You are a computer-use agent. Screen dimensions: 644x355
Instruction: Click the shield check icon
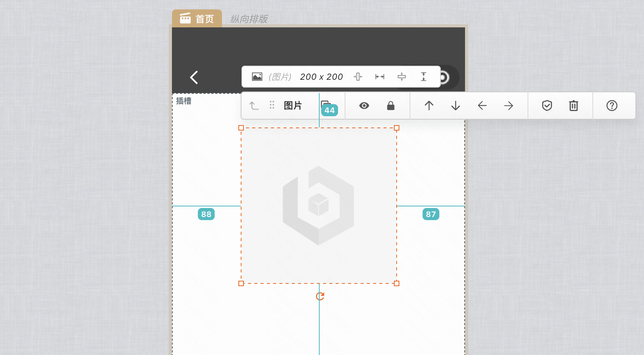pos(547,106)
